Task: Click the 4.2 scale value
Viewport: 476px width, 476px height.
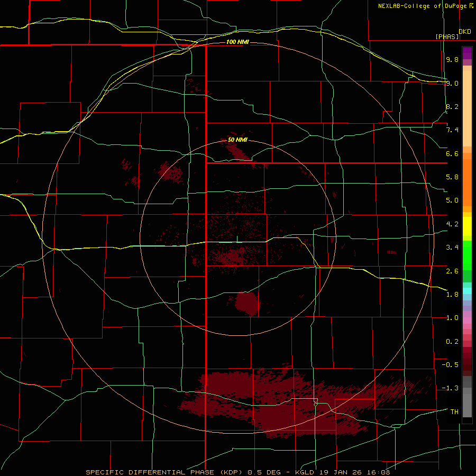Action: coord(452,224)
